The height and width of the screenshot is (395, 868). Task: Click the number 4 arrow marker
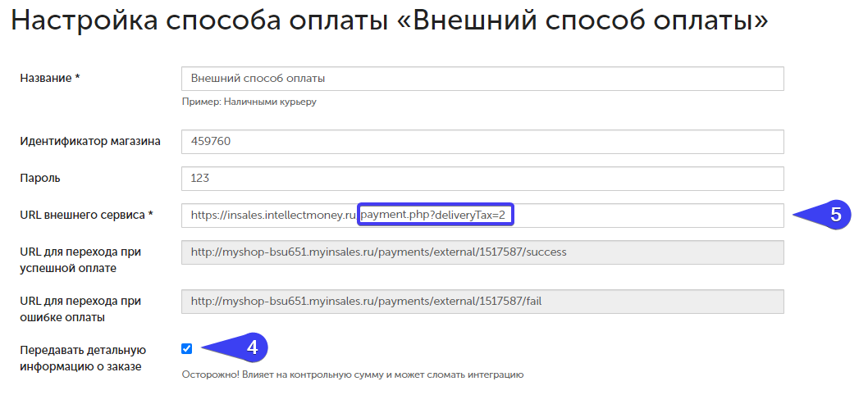click(x=245, y=347)
